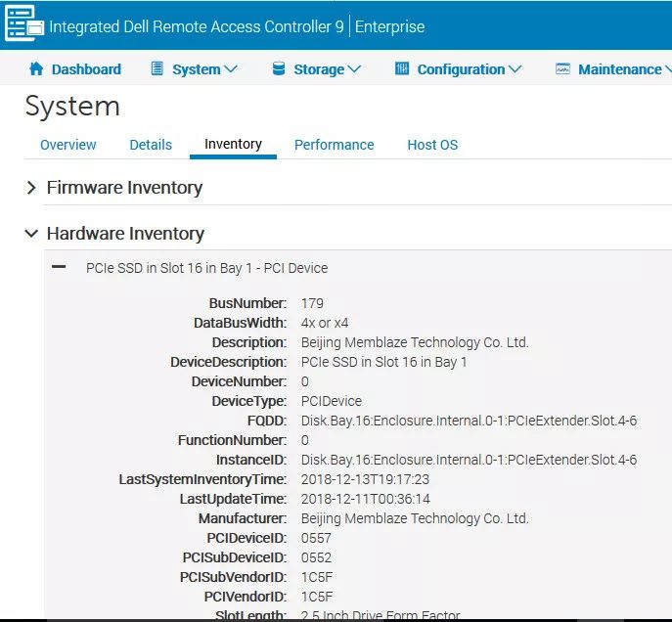Expand the Firmware Inventory section
The height and width of the screenshot is (622, 672).
point(31,187)
